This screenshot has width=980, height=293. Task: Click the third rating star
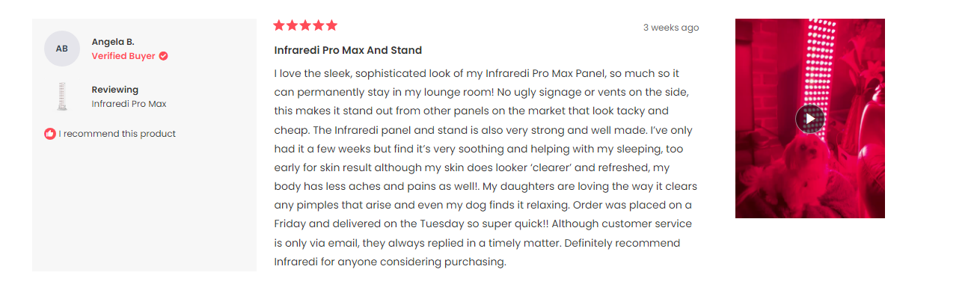pos(305,25)
